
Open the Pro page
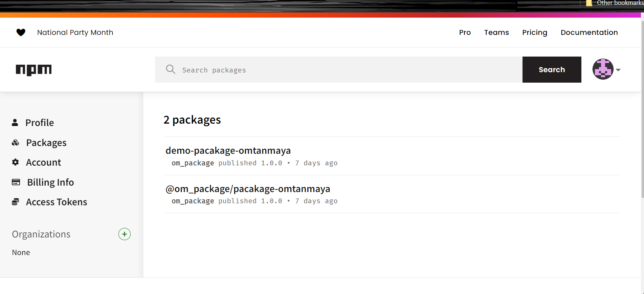coord(465,33)
